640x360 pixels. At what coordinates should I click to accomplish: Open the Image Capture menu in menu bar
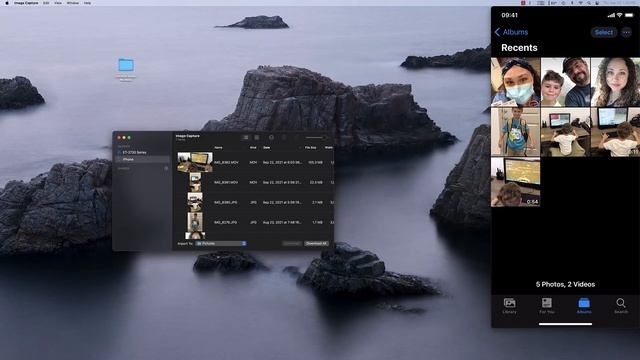click(26, 3)
